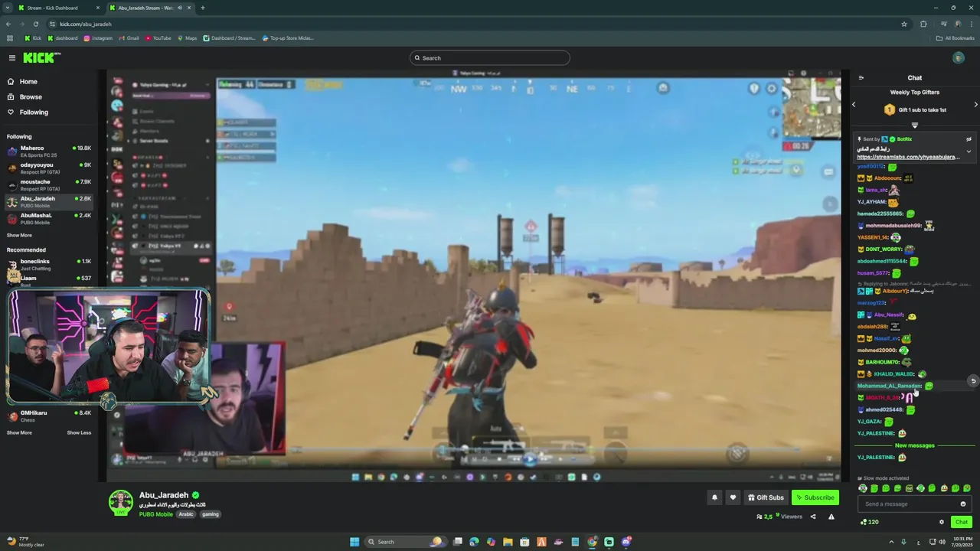This screenshot has height=551, width=980.
Task: Hide the pinned BotRix message
Action: (969, 139)
